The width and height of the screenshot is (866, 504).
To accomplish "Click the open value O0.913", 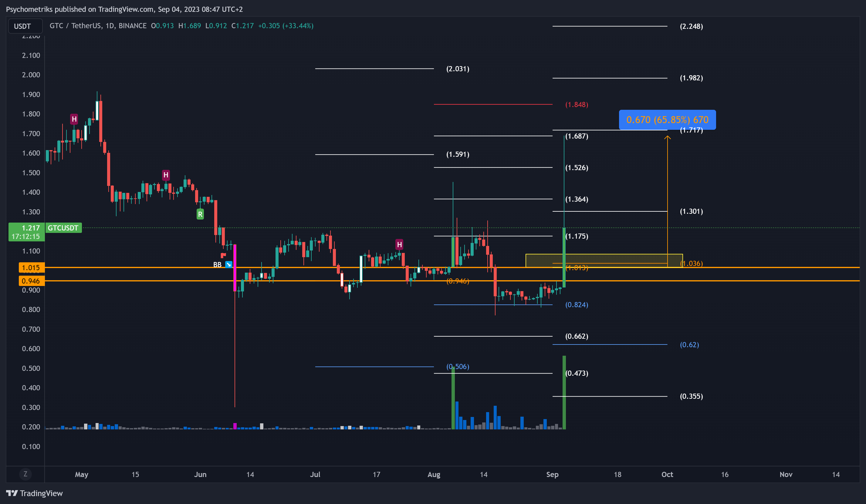I will [163, 26].
